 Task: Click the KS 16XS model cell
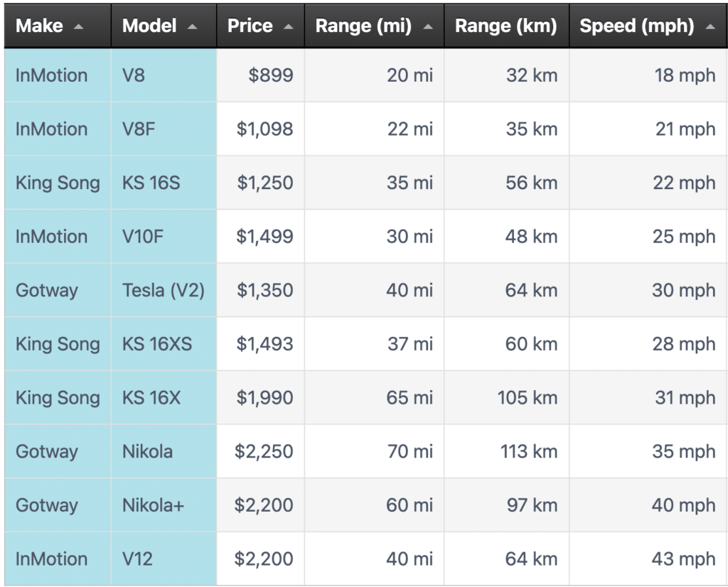point(157,344)
